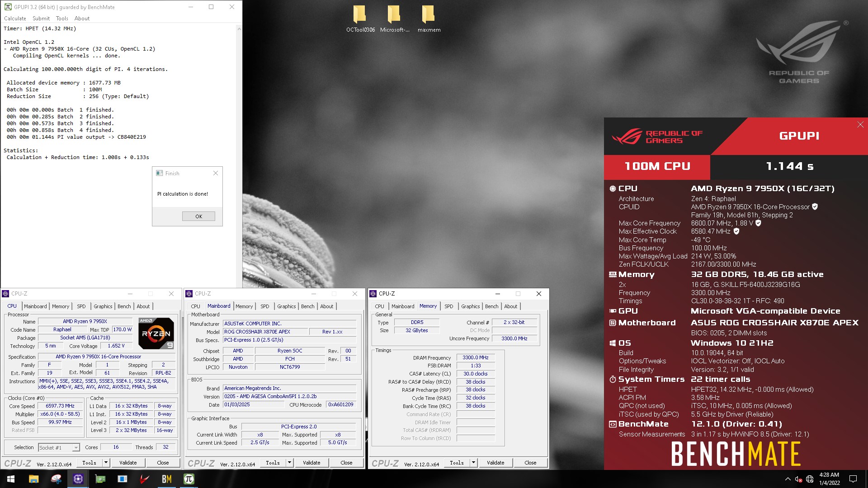Close the BenchMate result overlay

pyautogui.click(x=860, y=125)
